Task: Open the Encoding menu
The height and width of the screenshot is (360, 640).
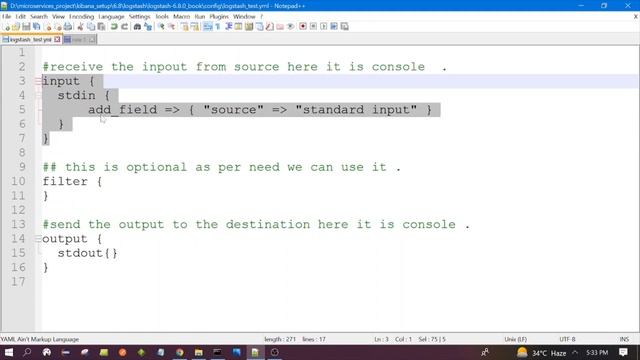Action: [81, 17]
